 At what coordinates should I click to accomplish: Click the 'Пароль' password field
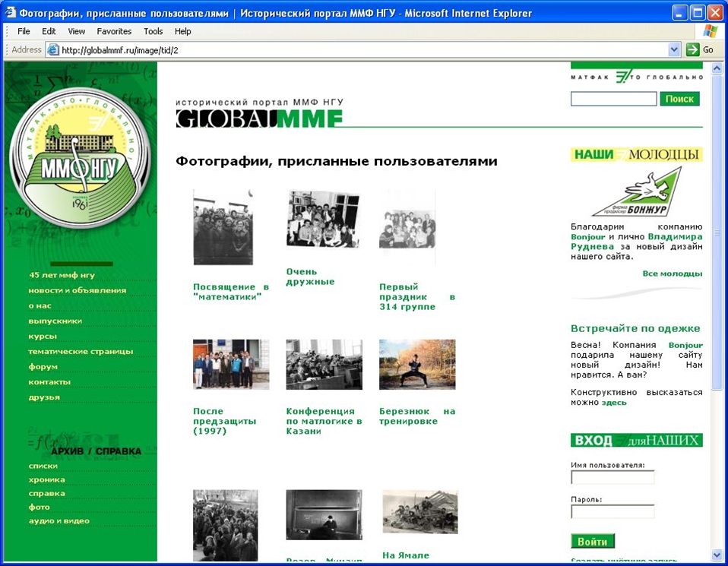pyautogui.click(x=612, y=511)
